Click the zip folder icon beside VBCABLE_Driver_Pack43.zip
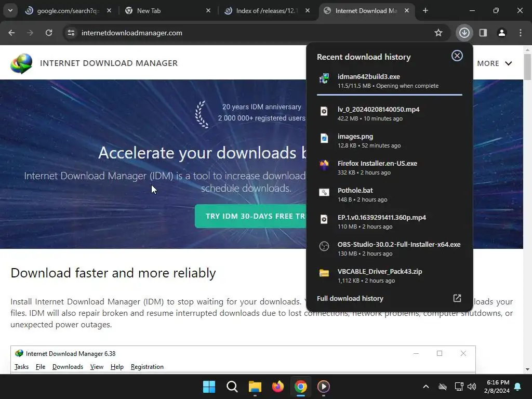The width and height of the screenshot is (532, 399). [324, 273]
